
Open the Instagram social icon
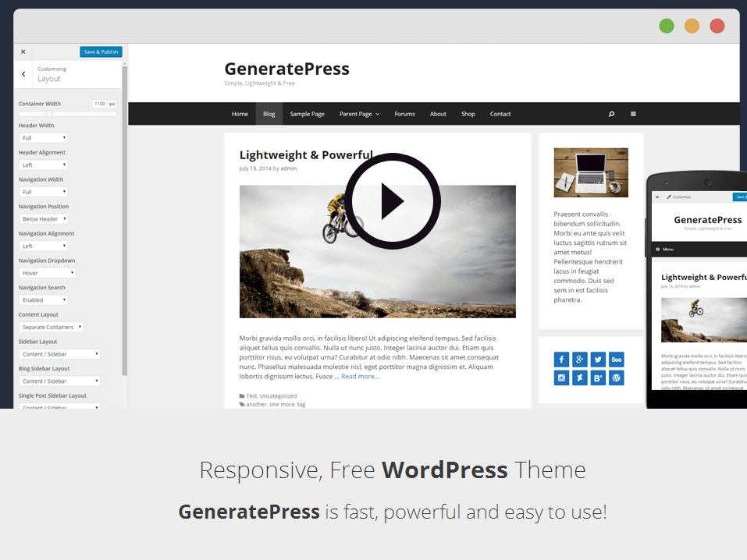click(x=561, y=378)
